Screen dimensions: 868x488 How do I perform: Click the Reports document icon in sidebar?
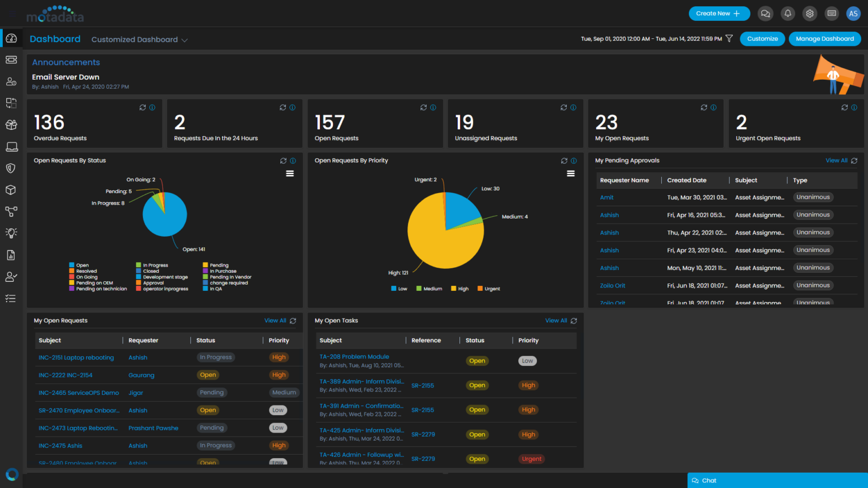11,255
